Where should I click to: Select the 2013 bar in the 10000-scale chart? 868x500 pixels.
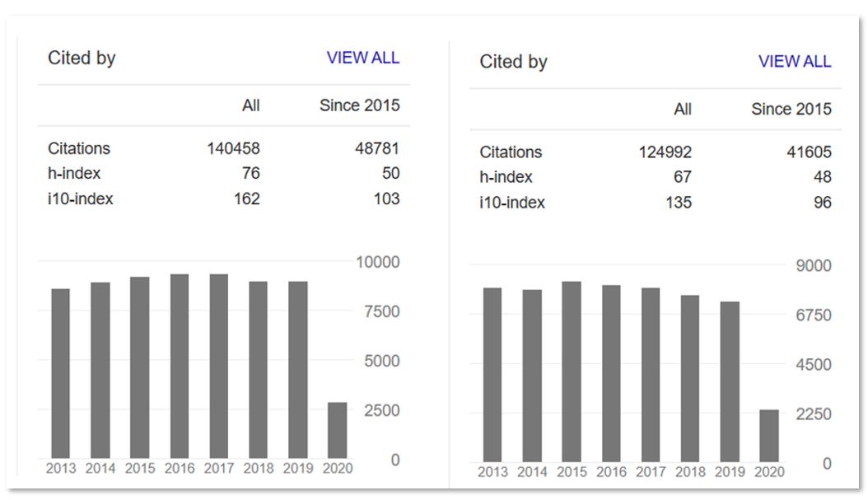tap(60, 373)
